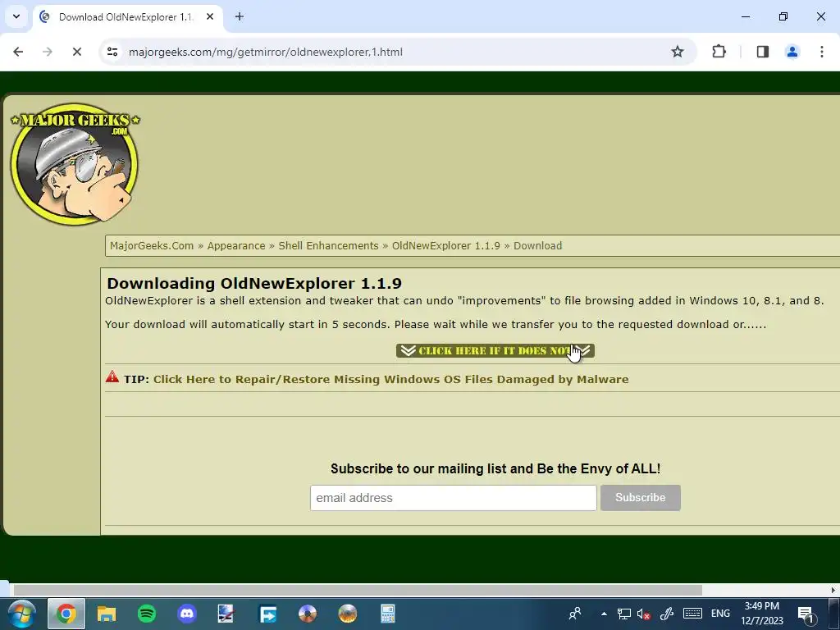Show hidden system tray icons
840x630 pixels.
(604, 614)
